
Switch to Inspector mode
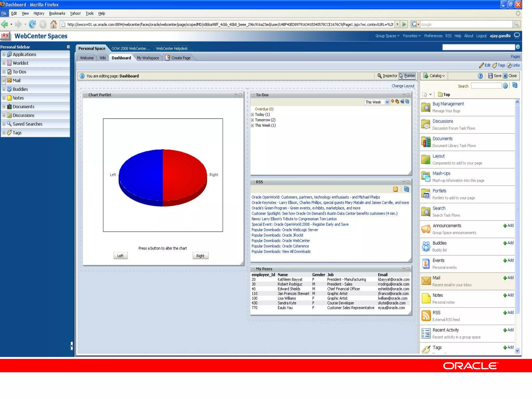tap(387, 76)
